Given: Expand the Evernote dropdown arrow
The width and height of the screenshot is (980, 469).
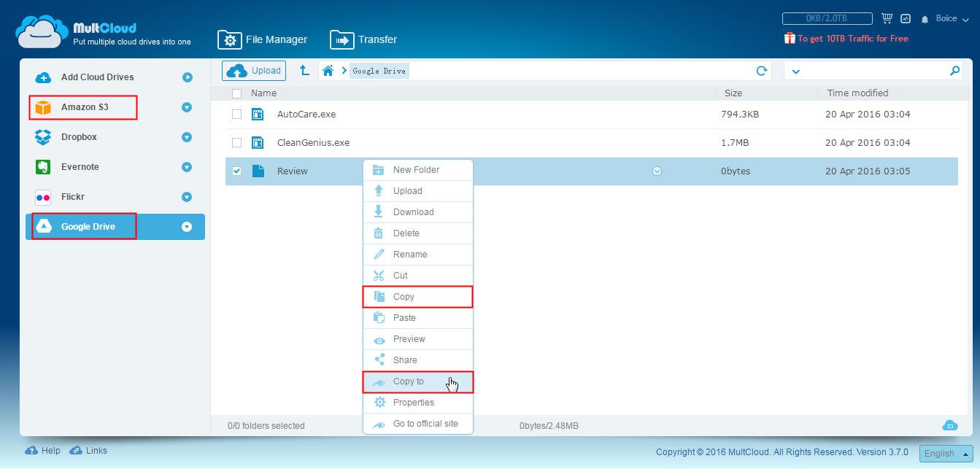Looking at the screenshot, I should click(187, 167).
